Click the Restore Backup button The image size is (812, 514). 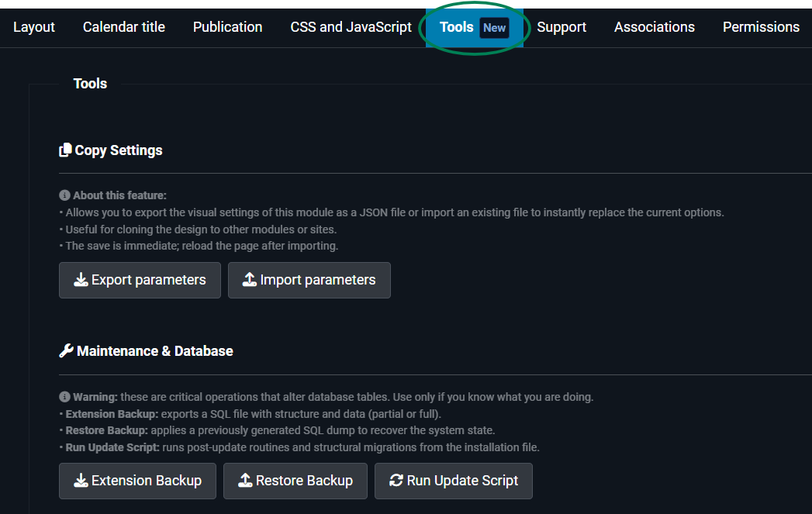point(295,481)
